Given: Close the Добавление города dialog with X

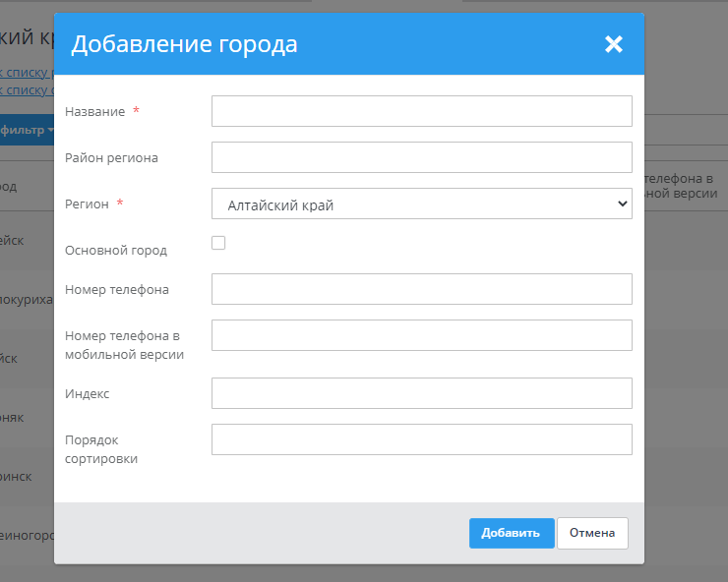Looking at the screenshot, I should pos(614,44).
